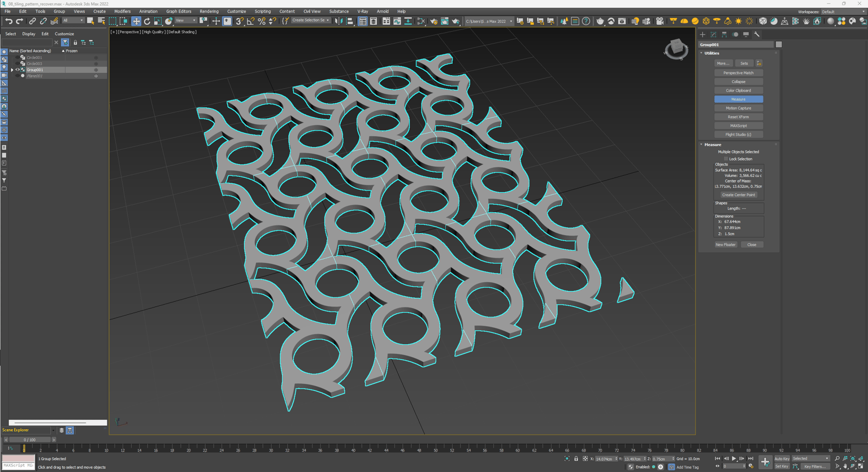The width and height of the screenshot is (868, 472).
Task: Toggle visibility eye for Group001
Action: [17, 70]
